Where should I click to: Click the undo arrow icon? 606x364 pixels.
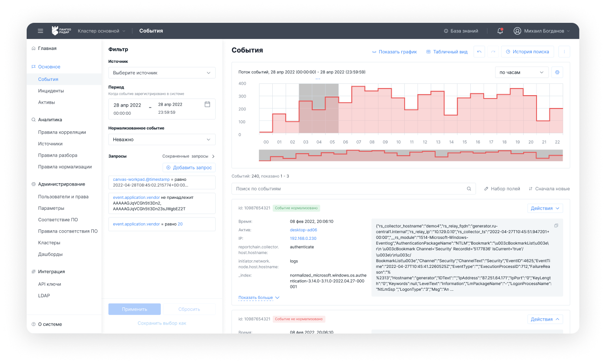[479, 52]
